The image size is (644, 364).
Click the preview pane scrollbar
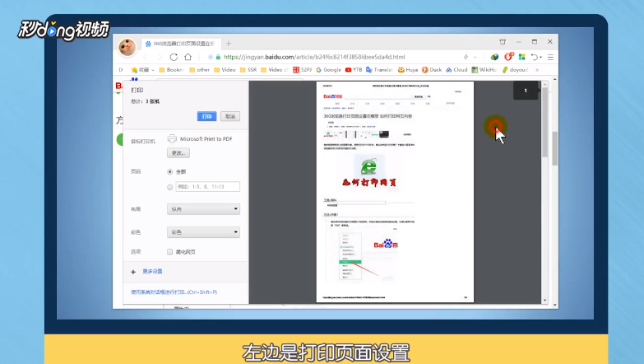[545, 122]
